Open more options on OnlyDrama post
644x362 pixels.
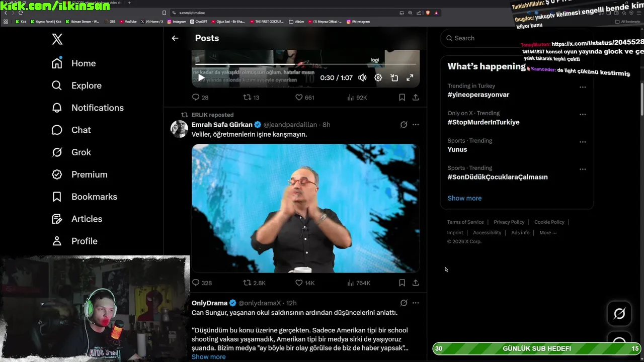point(416,303)
